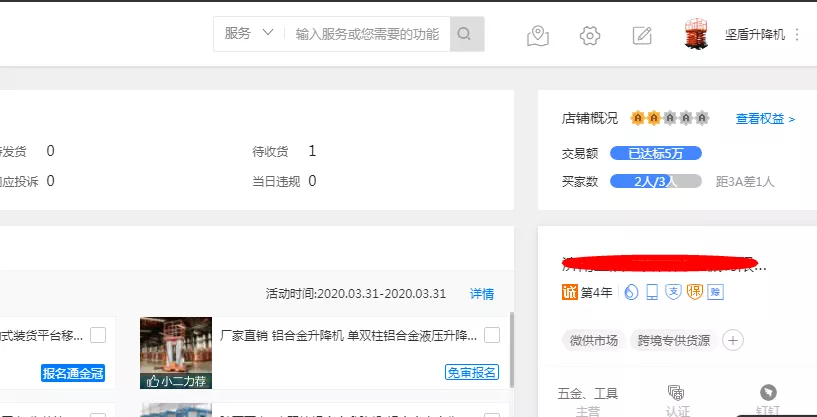Click 活动时间:2020.03.31-2020.03.31 text

point(356,294)
